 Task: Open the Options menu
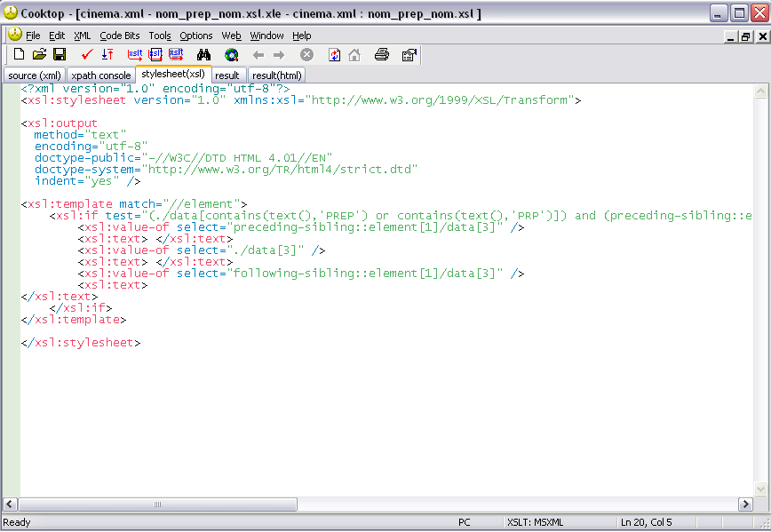click(196, 36)
